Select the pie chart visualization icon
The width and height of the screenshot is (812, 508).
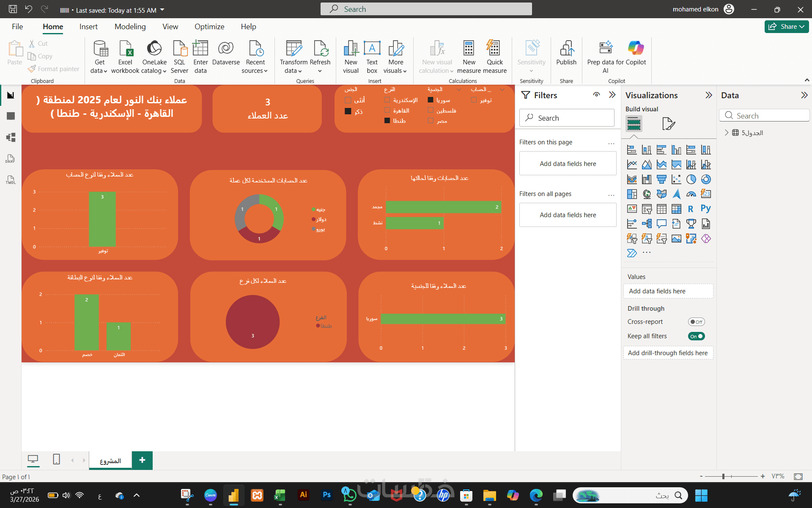[x=691, y=179]
